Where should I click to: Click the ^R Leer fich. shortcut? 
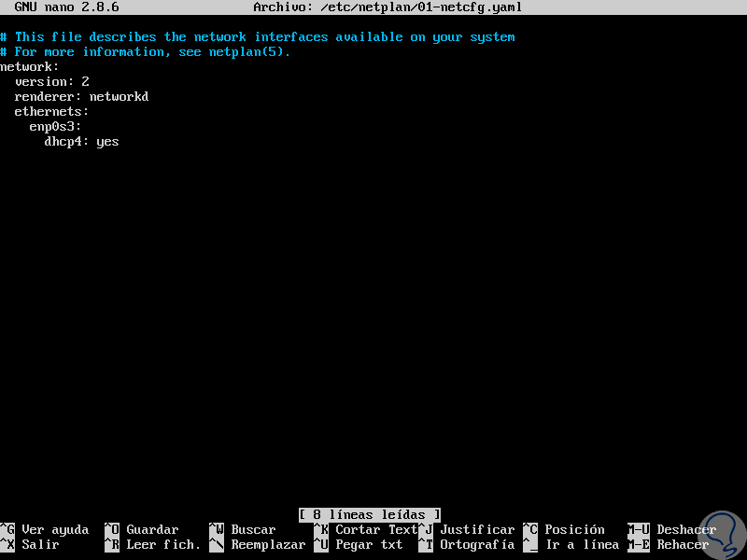pos(153,544)
